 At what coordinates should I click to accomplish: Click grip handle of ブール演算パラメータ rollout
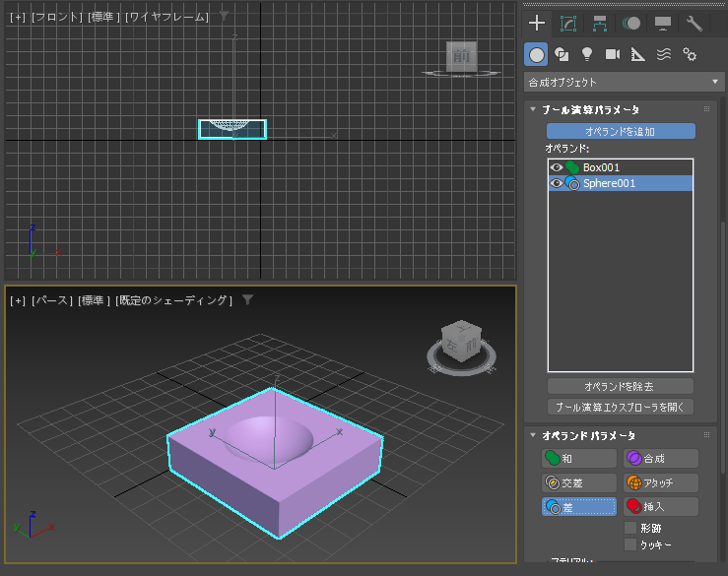tap(706, 109)
